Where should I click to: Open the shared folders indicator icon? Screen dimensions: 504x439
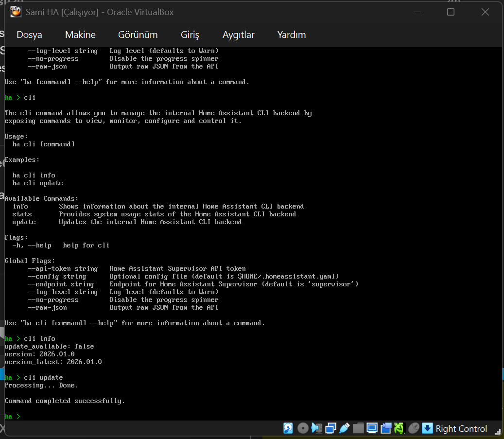358,428
